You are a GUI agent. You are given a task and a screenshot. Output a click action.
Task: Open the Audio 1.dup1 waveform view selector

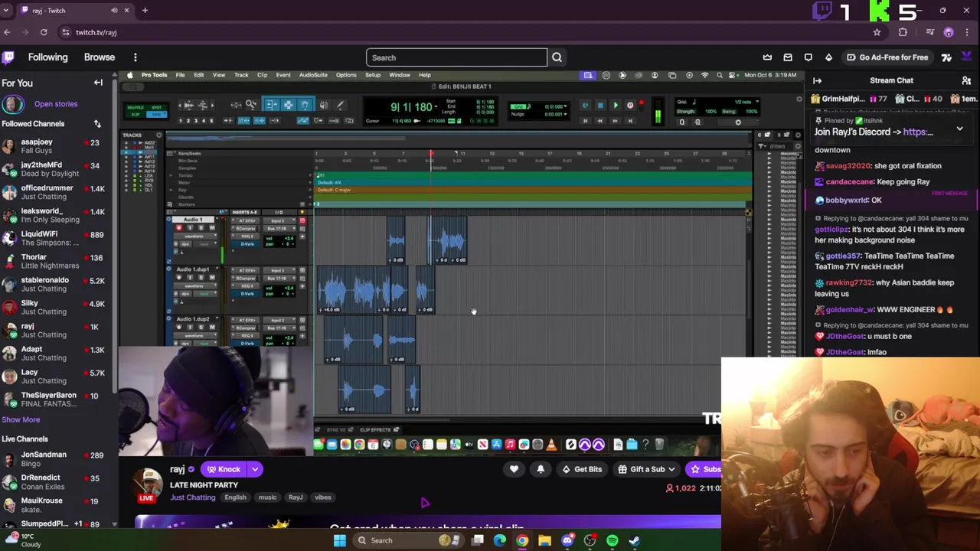tap(194, 286)
